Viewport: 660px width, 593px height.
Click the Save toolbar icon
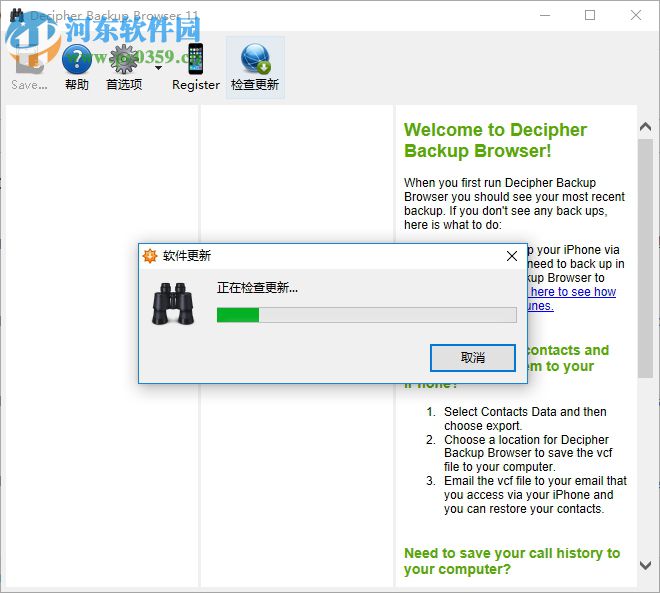click(29, 67)
